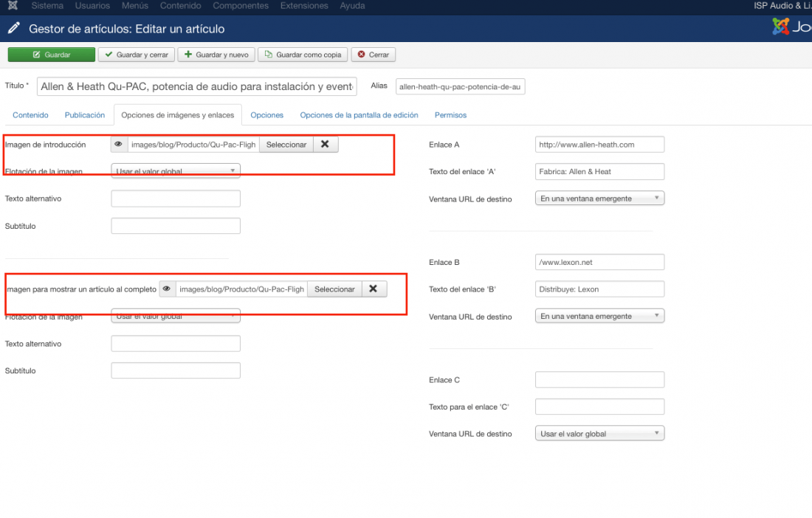This screenshot has width=812, height=518.
Task: Click full article Subtítulo field
Action: [176, 370]
